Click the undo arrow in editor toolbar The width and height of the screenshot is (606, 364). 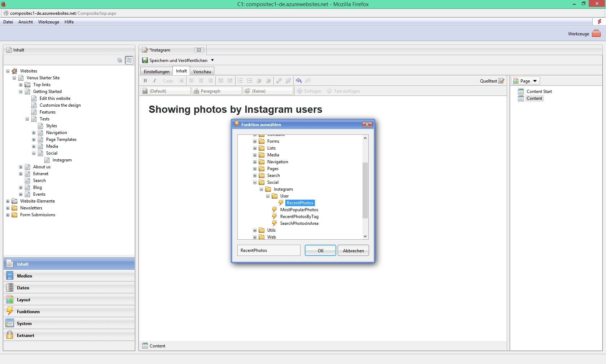tap(299, 81)
